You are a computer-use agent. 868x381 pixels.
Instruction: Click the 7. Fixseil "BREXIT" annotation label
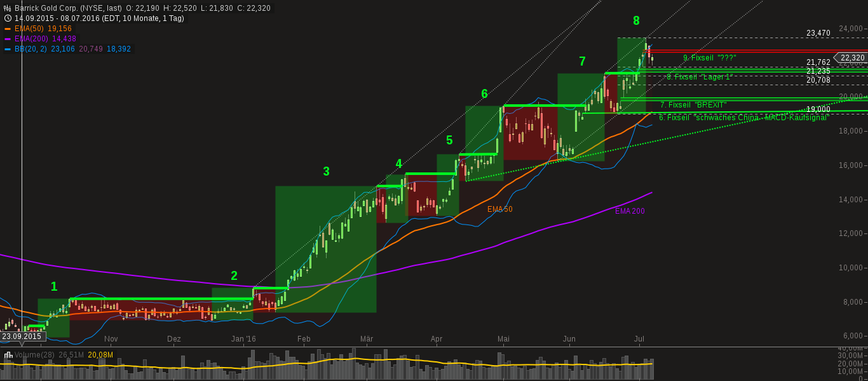694,104
